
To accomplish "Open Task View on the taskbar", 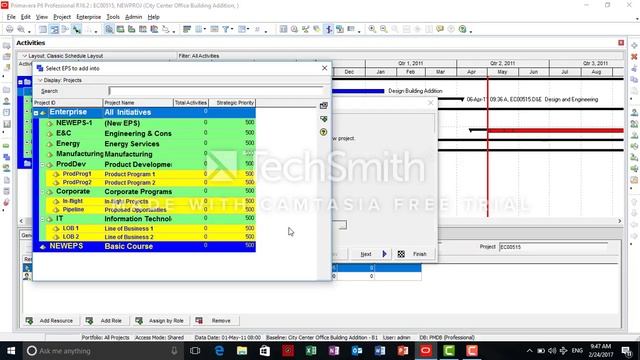I will pyautogui.click(x=195, y=351).
